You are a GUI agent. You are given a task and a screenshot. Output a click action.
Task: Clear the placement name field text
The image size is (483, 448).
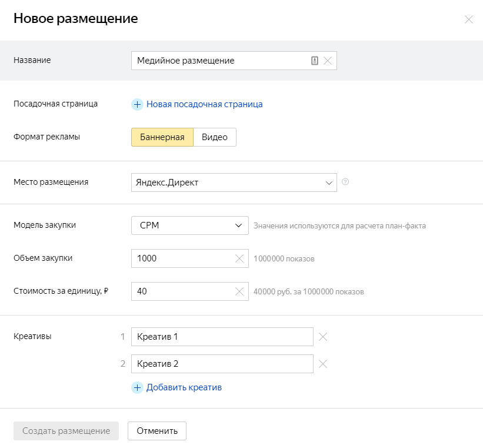point(328,61)
